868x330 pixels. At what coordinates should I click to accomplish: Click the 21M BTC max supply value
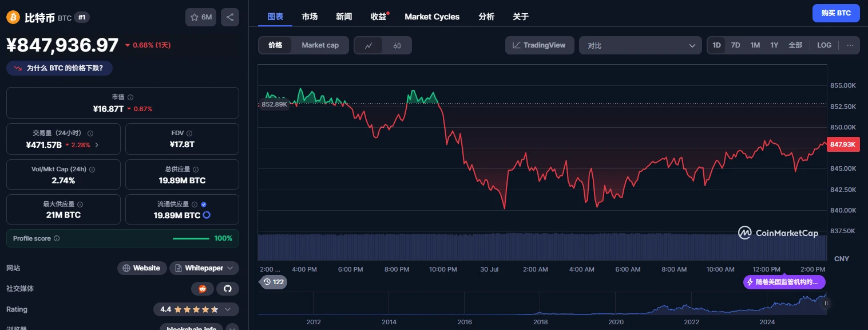pos(64,215)
